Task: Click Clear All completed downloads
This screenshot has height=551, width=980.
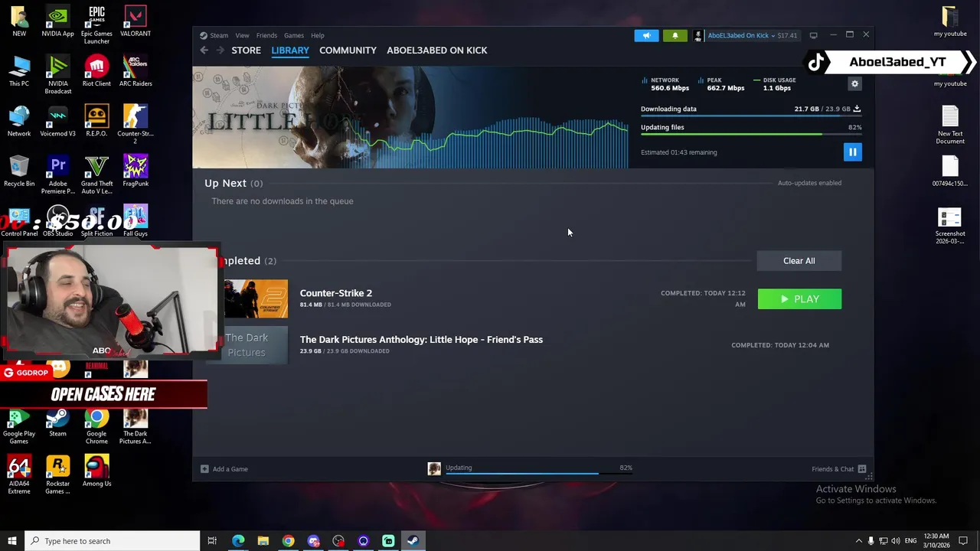Action: (x=799, y=261)
